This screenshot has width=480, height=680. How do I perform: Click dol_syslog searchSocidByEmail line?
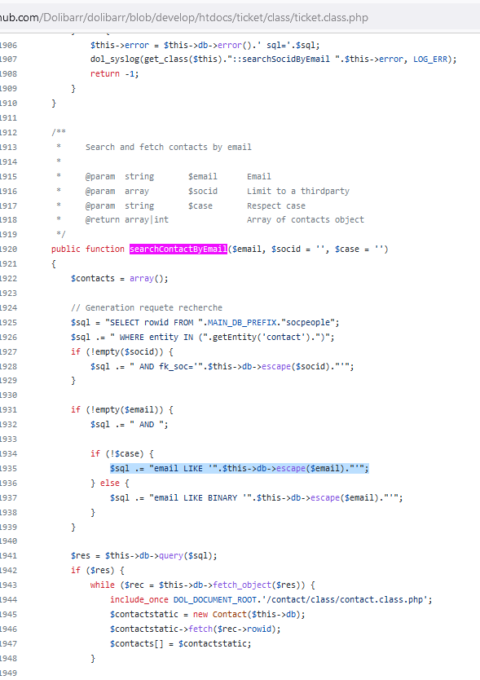click(x=274, y=59)
